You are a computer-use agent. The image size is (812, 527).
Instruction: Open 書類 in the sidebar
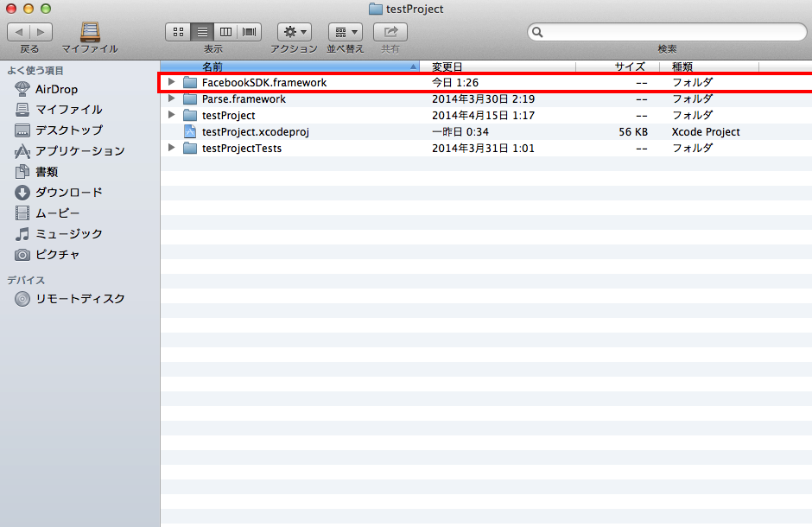click(36, 172)
